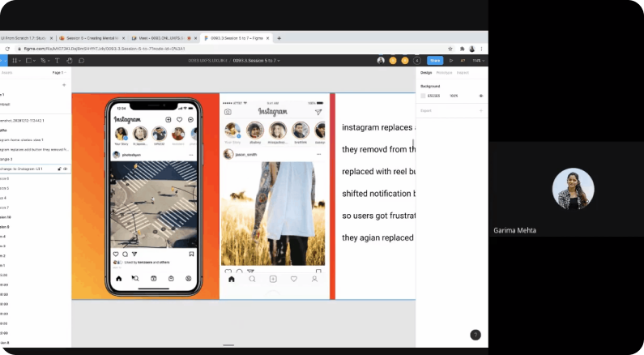Click the browser address bar URL

point(104,49)
